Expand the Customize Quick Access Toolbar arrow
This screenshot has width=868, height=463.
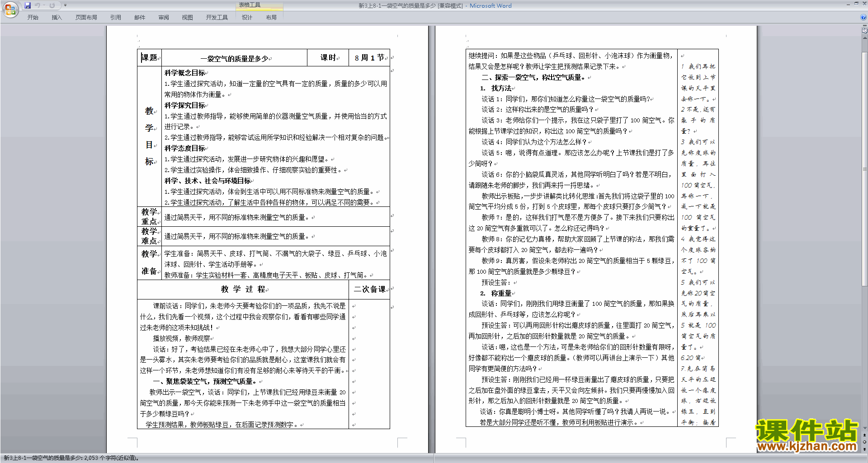tap(65, 5)
